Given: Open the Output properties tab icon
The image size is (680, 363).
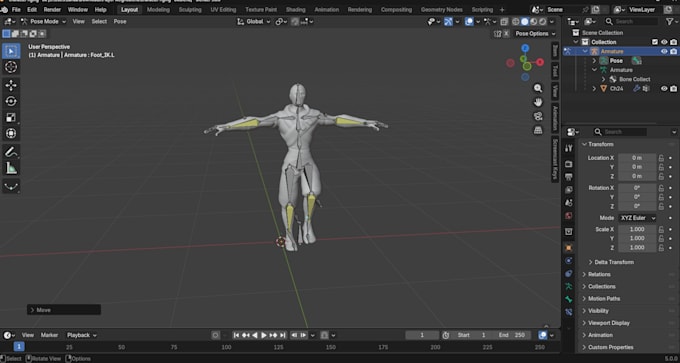Looking at the screenshot, I should click(x=569, y=177).
